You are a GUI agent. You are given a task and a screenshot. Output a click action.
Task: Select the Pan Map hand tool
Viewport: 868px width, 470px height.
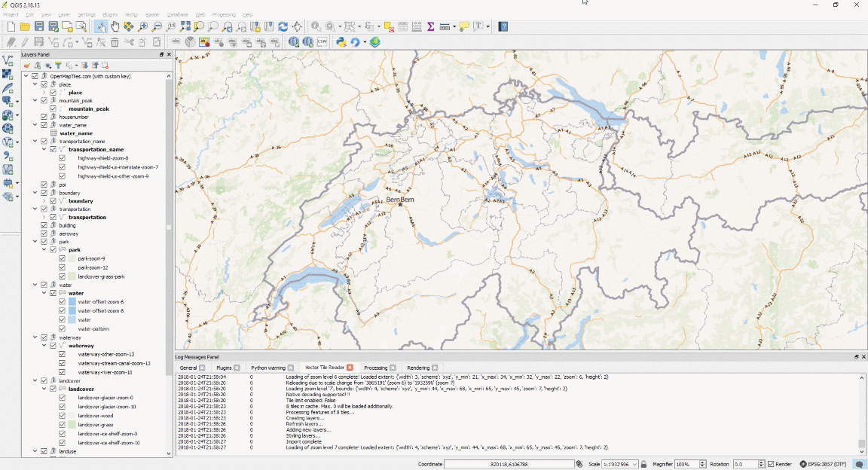[x=115, y=26]
